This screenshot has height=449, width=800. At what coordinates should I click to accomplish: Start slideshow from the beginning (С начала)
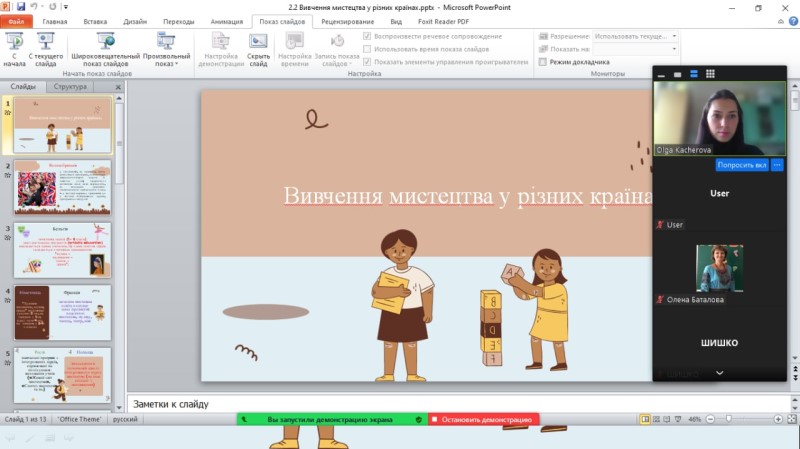coord(14,48)
